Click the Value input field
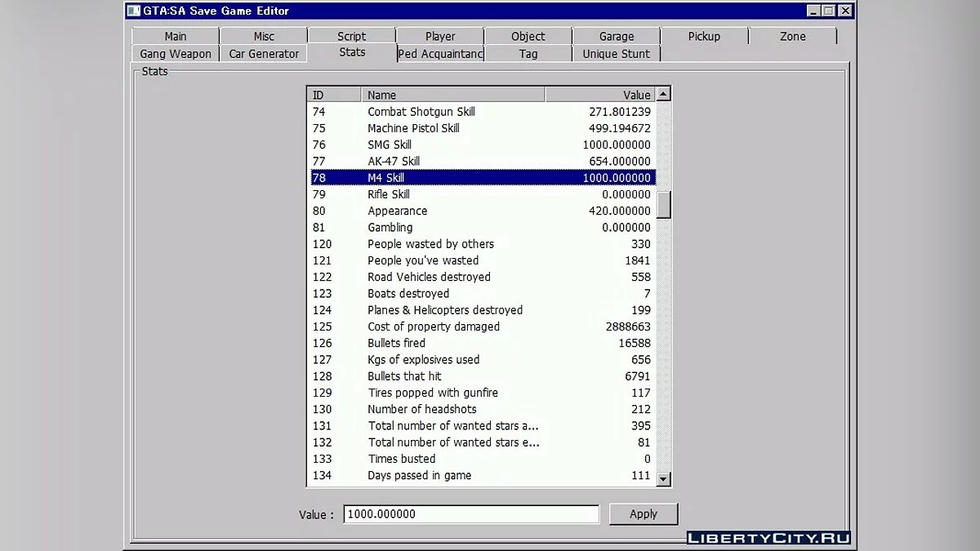The height and width of the screenshot is (551, 980). click(470, 514)
